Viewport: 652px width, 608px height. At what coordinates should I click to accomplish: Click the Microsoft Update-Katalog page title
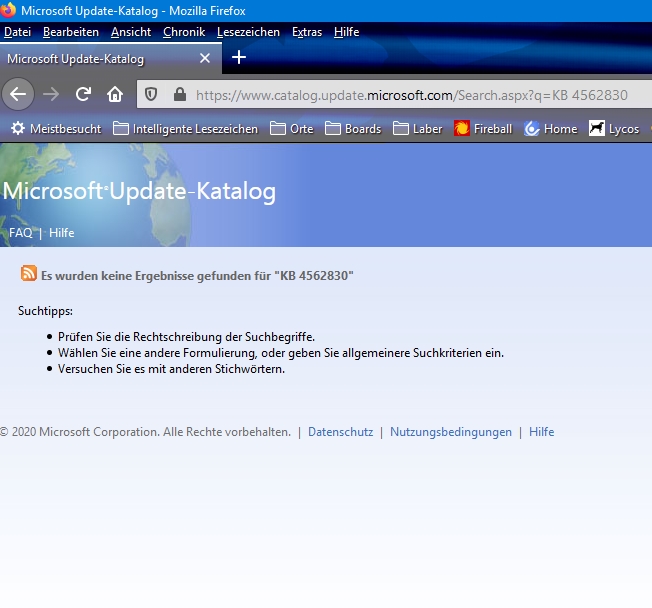point(139,191)
